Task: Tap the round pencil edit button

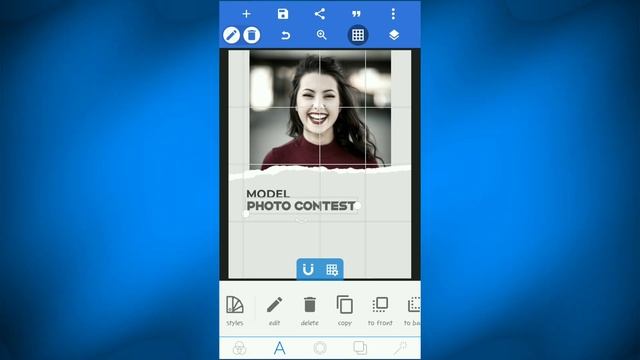Action: pos(231,35)
